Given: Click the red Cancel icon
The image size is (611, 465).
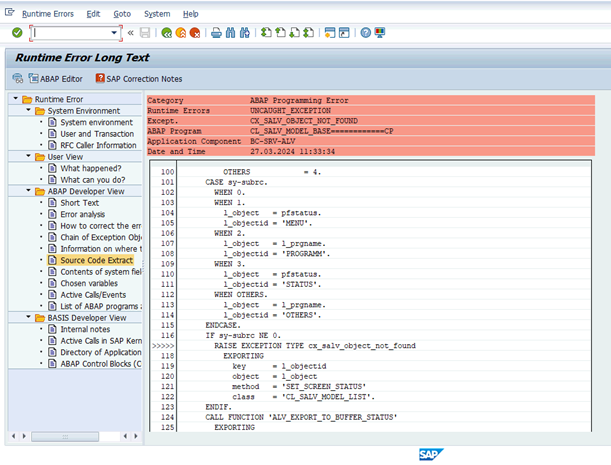Looking at the screenshot, I should [195, 33].
